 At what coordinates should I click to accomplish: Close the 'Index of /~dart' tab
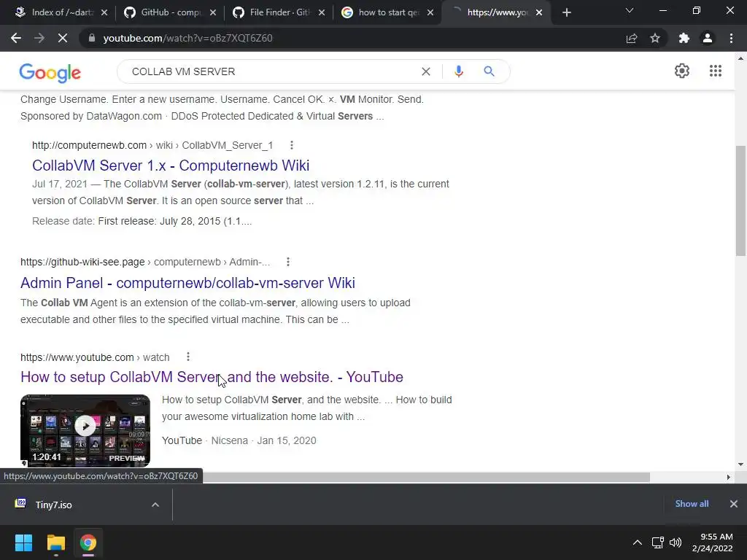point(104,13)
